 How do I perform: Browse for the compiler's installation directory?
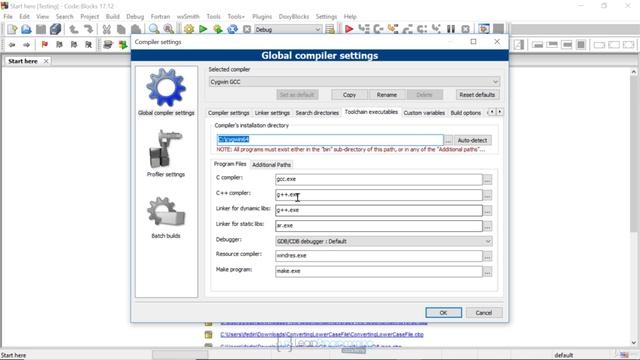[x=448, y=140]
